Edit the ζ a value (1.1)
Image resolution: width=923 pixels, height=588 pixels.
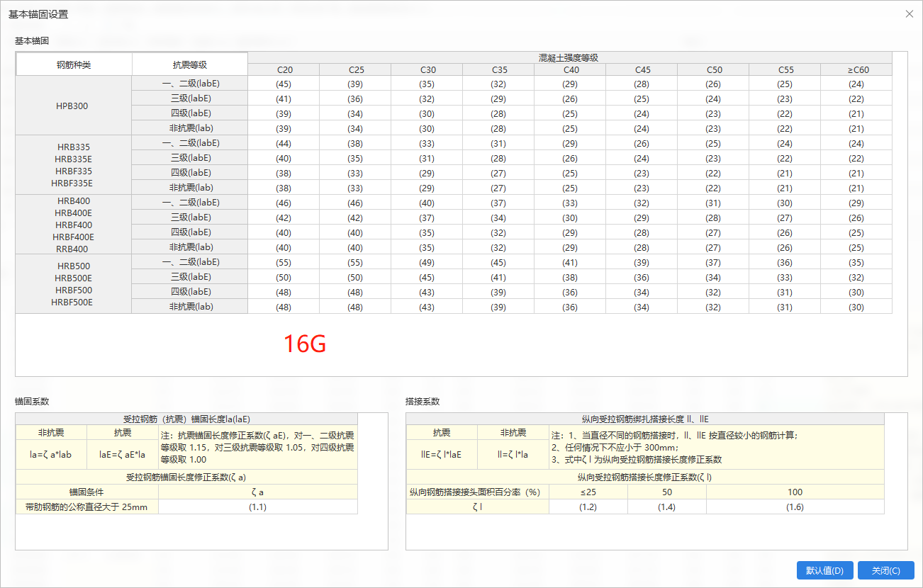tap(258, 507)
